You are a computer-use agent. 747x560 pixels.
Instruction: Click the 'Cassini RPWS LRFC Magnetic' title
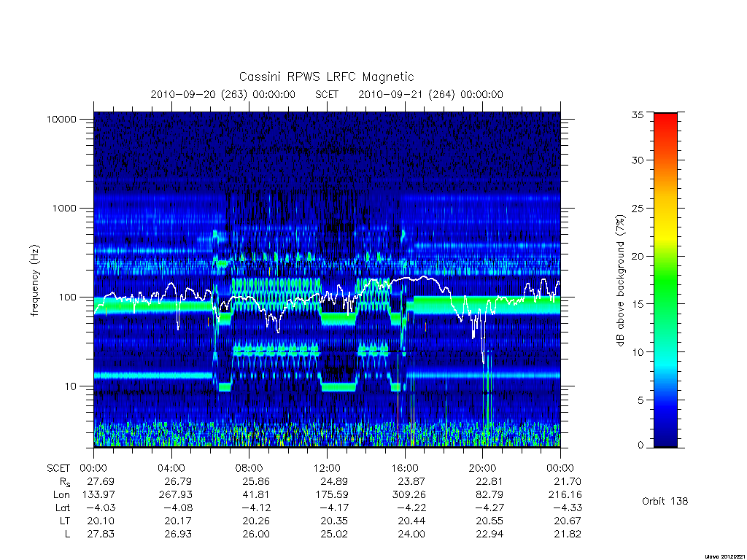click(x=326, y=77)
